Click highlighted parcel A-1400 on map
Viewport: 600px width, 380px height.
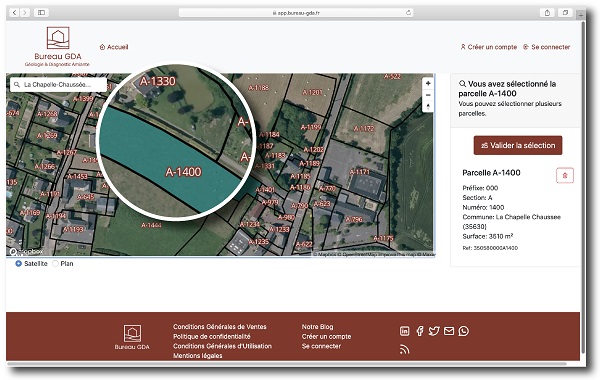183,172
